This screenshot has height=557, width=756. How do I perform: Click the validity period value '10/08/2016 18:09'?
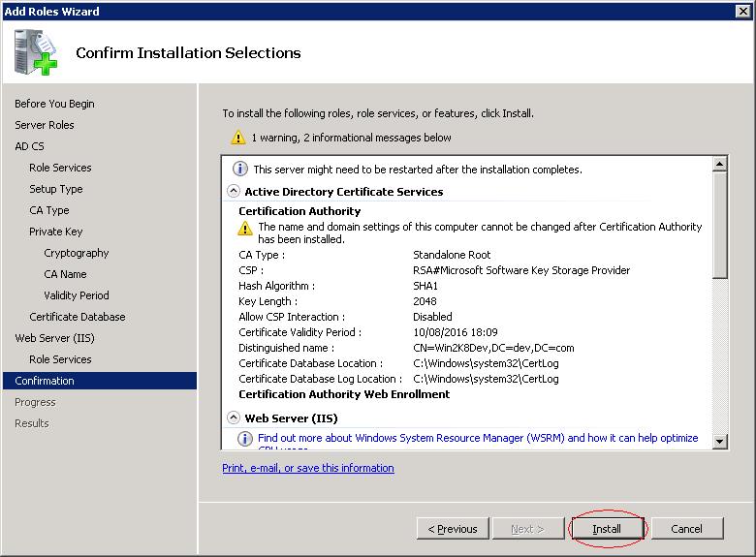(456, 332)
